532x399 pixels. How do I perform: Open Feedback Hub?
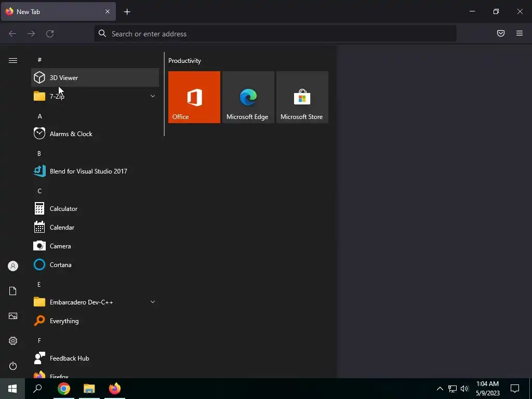[x=95, y=358]
